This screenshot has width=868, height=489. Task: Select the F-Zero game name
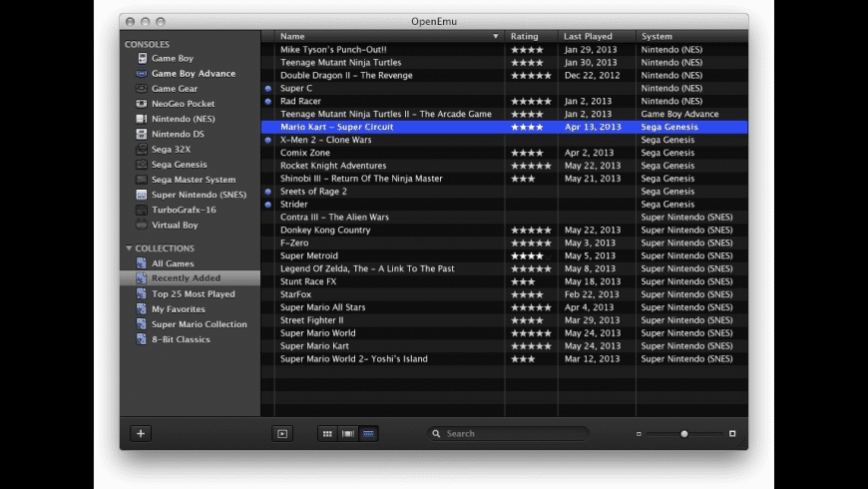[x=294, y=244]
